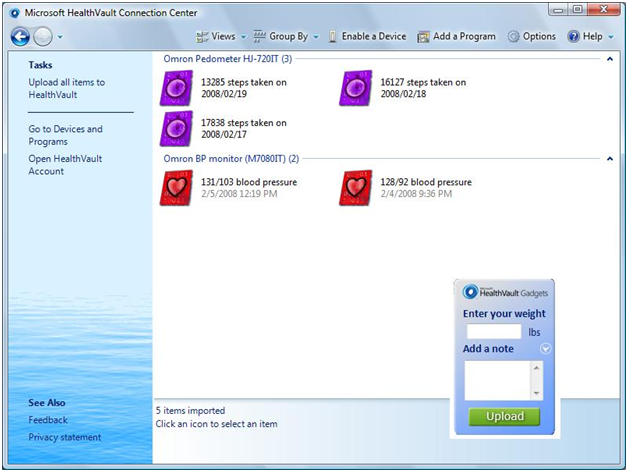Minimize the Connection Center window
Screen dimensions: 628x472
559,10
